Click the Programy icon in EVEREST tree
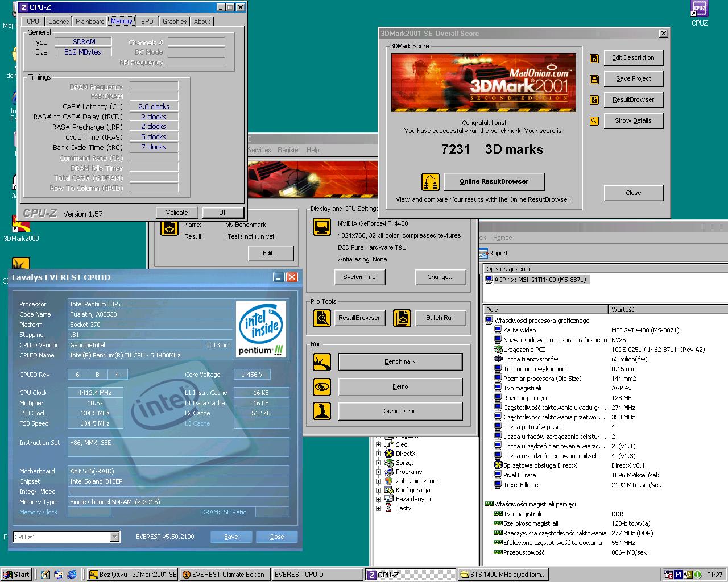The width and height of the screenshot is (728, 582). click(389, 472)
